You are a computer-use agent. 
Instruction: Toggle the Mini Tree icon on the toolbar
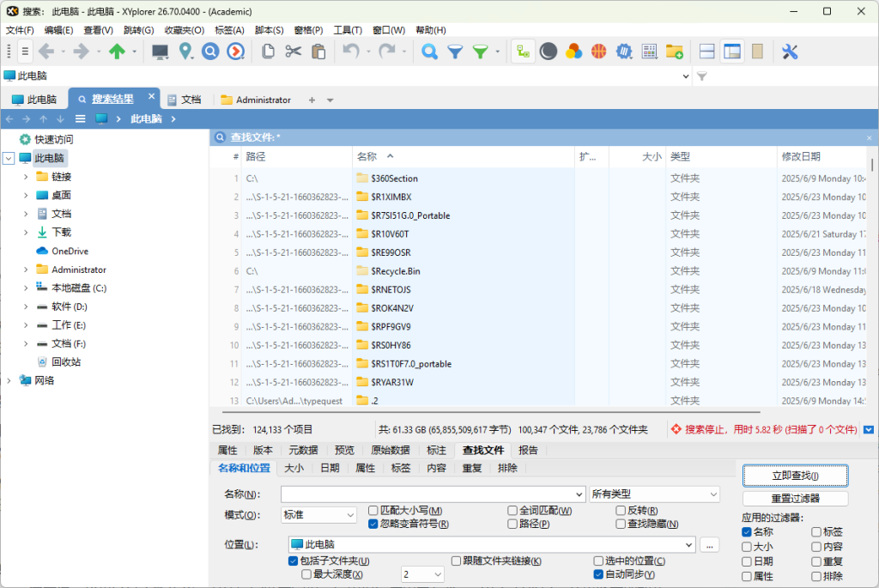click(x=523, y=52)
